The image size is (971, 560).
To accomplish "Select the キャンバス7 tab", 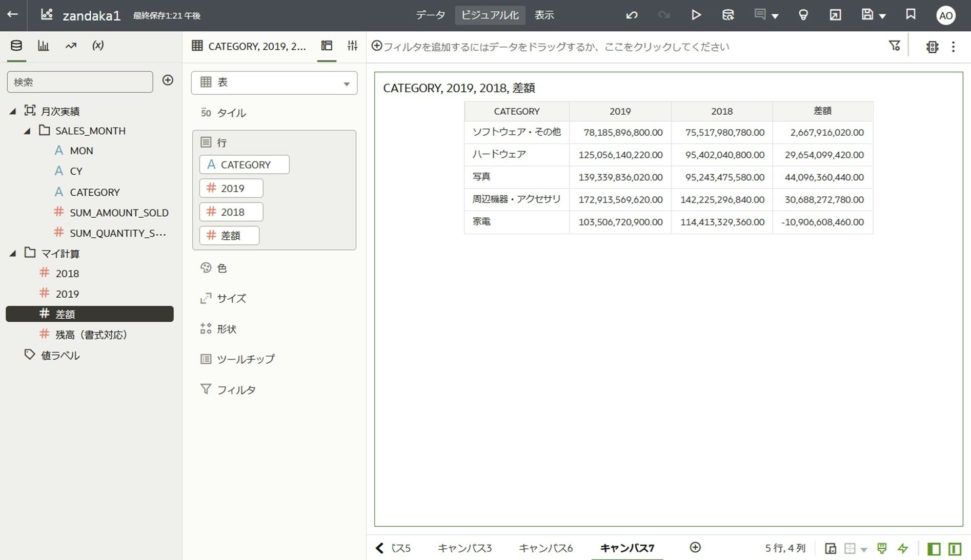I will point(627,548).
